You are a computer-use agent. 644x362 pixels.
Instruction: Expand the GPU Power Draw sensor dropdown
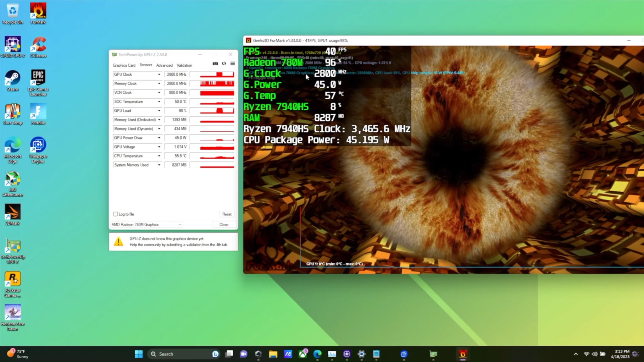click(x=159, y=138)
